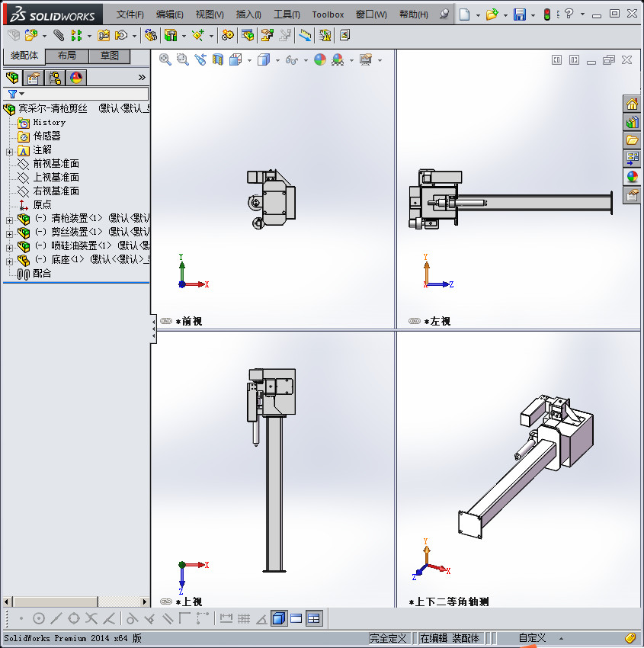Screen dimensions: 644x648
Task: Click the Show Hidden Components icon
Action: (x=151, y=36)
